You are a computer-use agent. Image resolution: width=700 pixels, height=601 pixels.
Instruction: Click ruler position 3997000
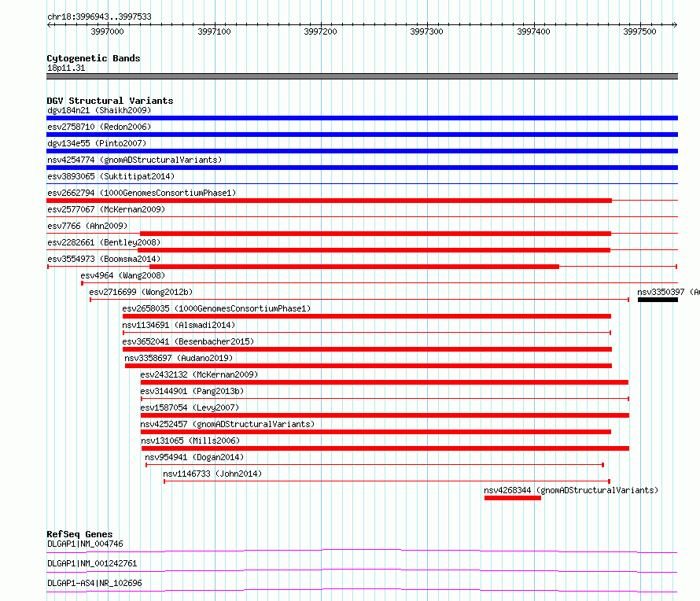(107, 31)
